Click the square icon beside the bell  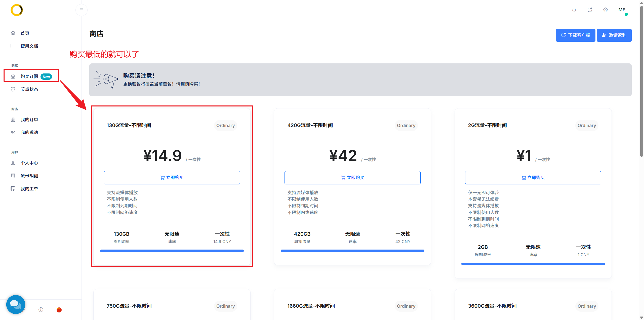(590, 10)
